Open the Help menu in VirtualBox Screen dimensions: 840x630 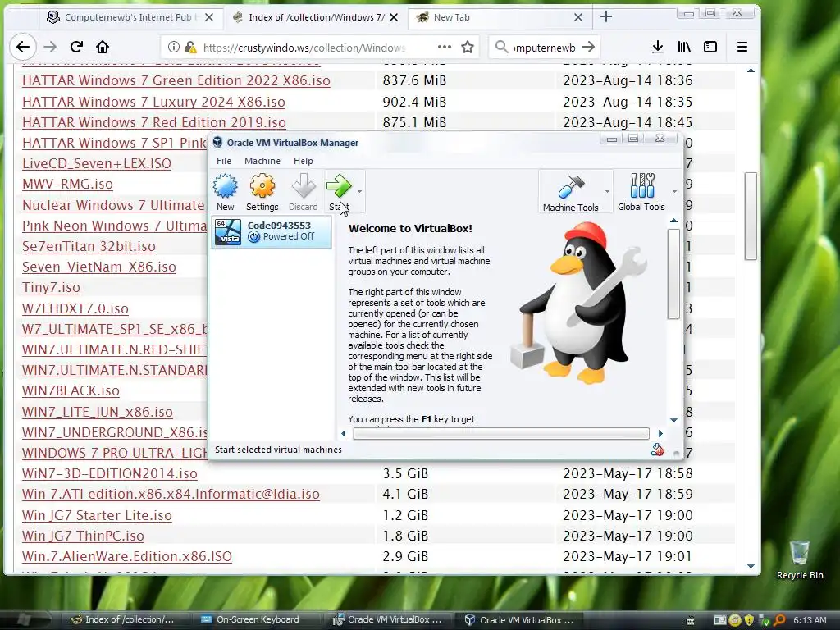(304, 161)
